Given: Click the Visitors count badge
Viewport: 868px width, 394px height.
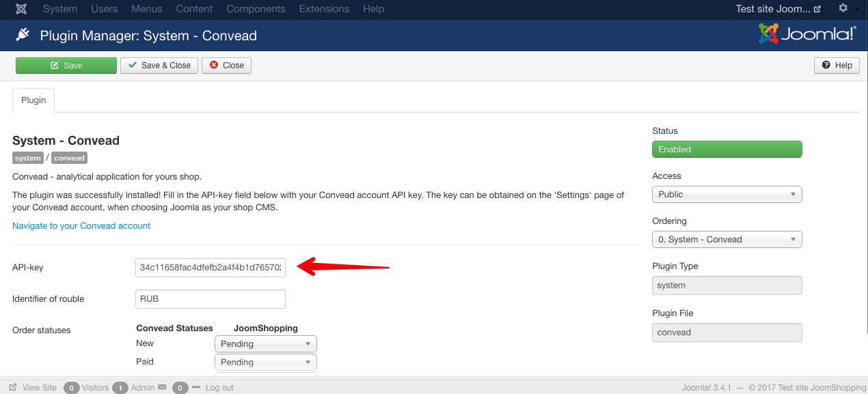Looking at the screenshot, I should click(x=71, y=388).
